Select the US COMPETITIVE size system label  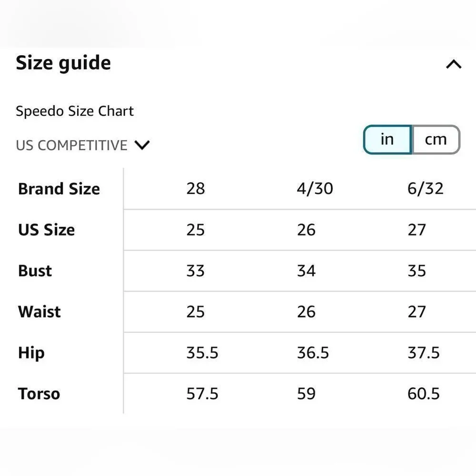coord(72,145)
